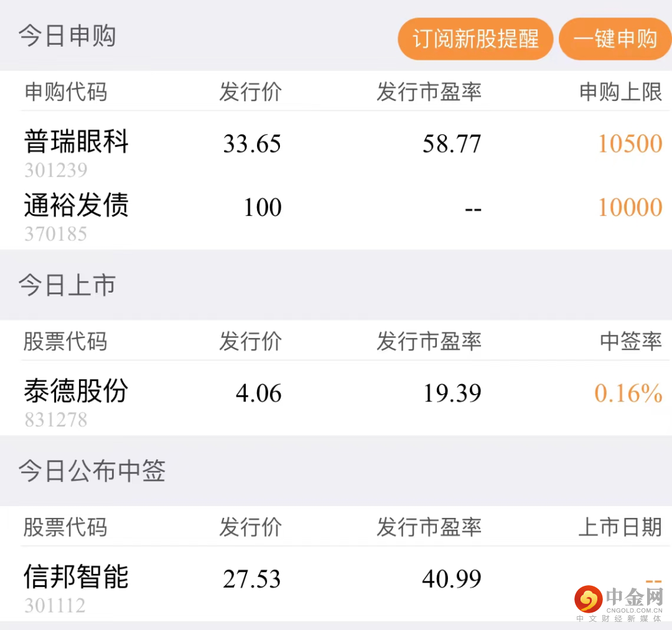
Task: Open the 信邦智能 stock entry
Action: click(76, 577)
